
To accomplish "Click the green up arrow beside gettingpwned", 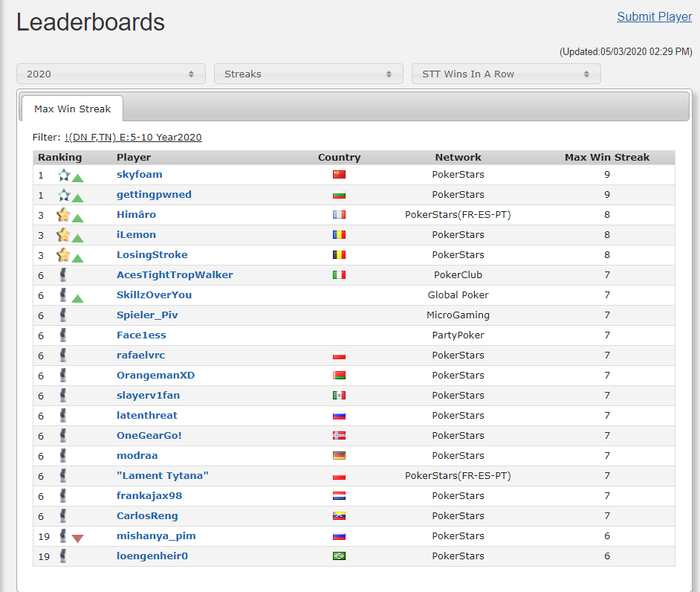I will click(x=77, y=197).
